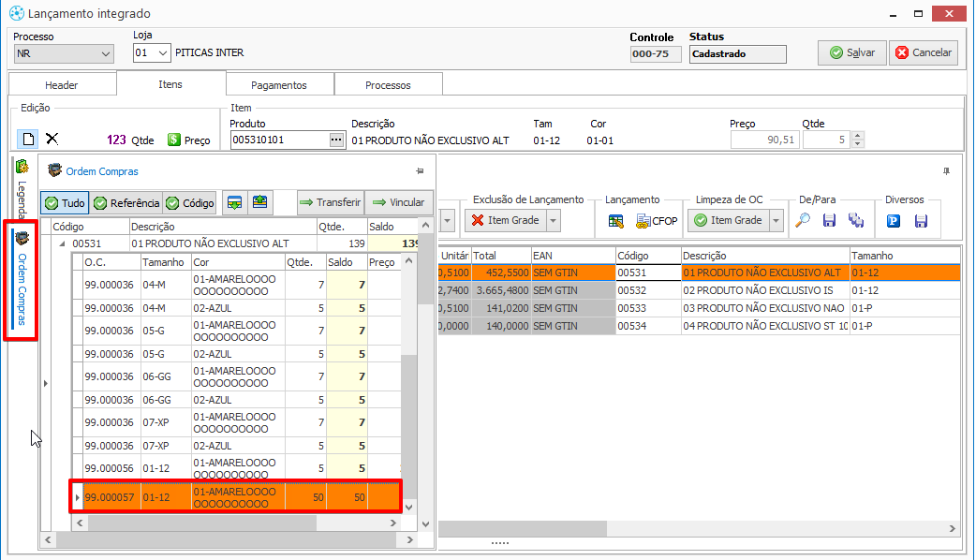This screenshot has height=560, width=976.
Task: Pin the Ordem Compras panel
Action: point(420,171)
